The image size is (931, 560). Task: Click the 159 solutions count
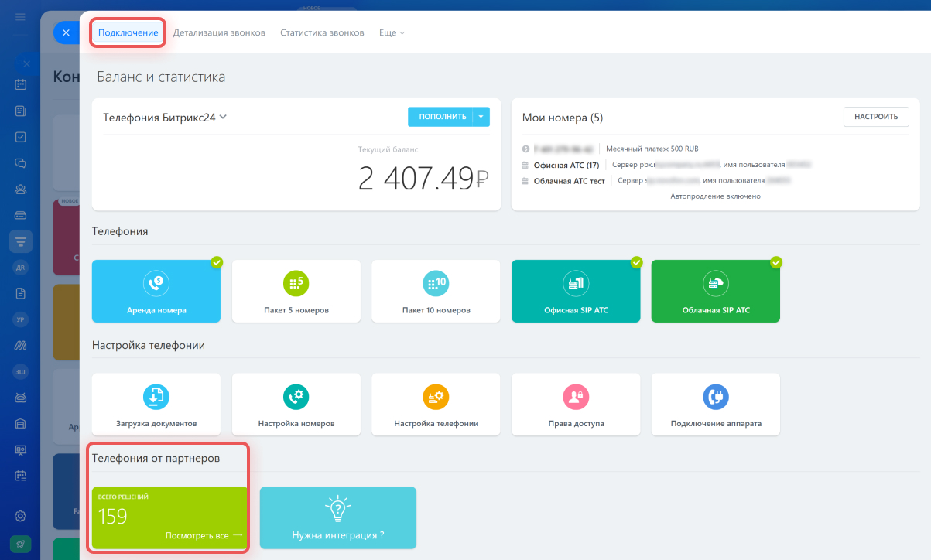point(113,517)
